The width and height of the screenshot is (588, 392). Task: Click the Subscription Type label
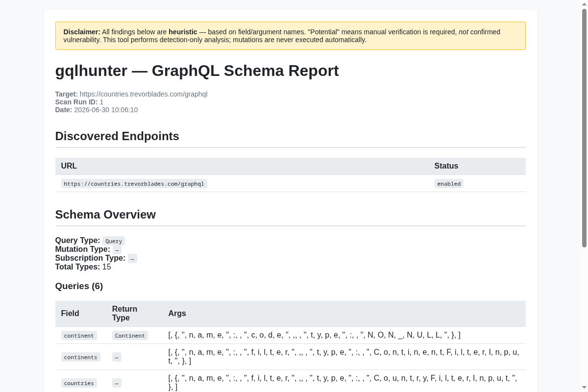point(91,258)
